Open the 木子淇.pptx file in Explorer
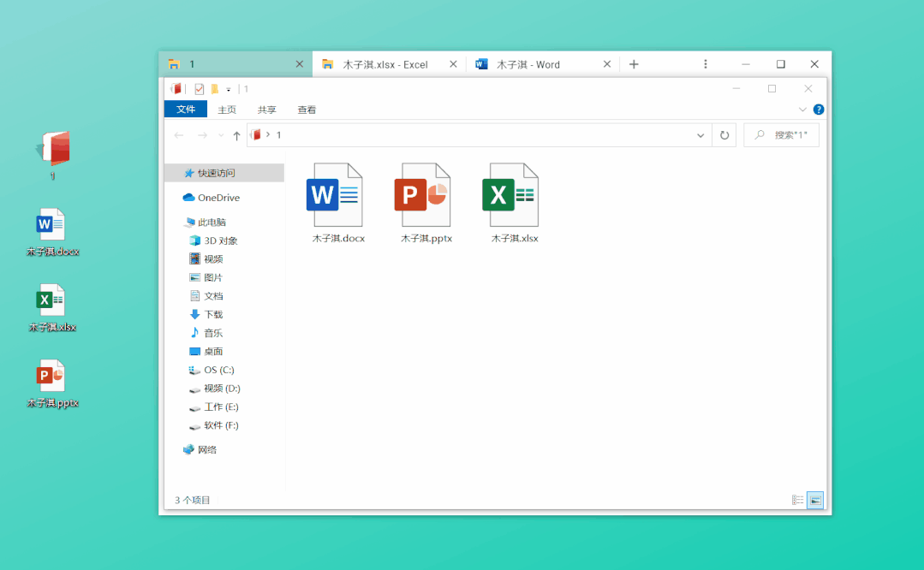This screenshot has height=570, width=924. coord(426,203)
